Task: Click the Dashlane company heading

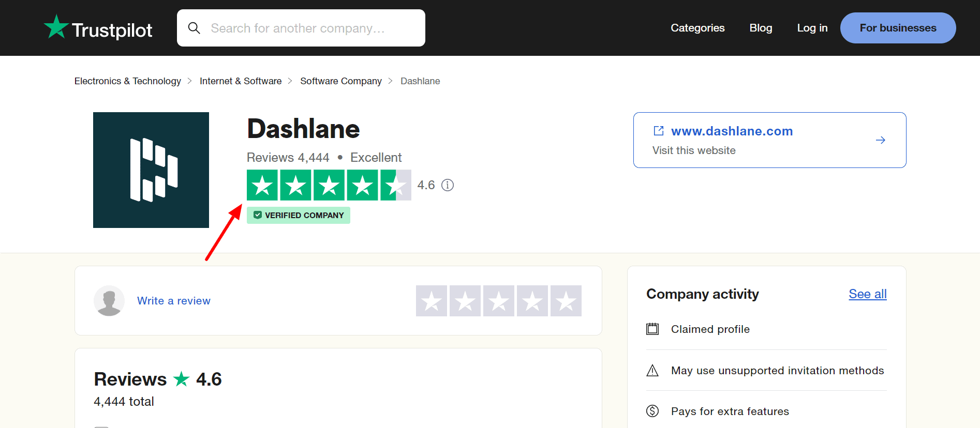Action: [x=303, y=129]
